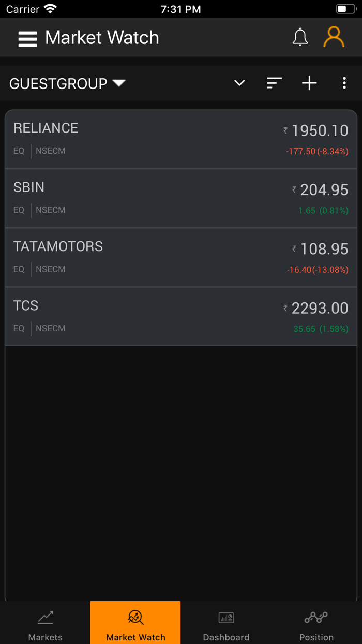The width and height of the screenshot is (362, 644).
Task: Open the GUESTGROUP dropdown triangle
Action: (x=119, y=83)
